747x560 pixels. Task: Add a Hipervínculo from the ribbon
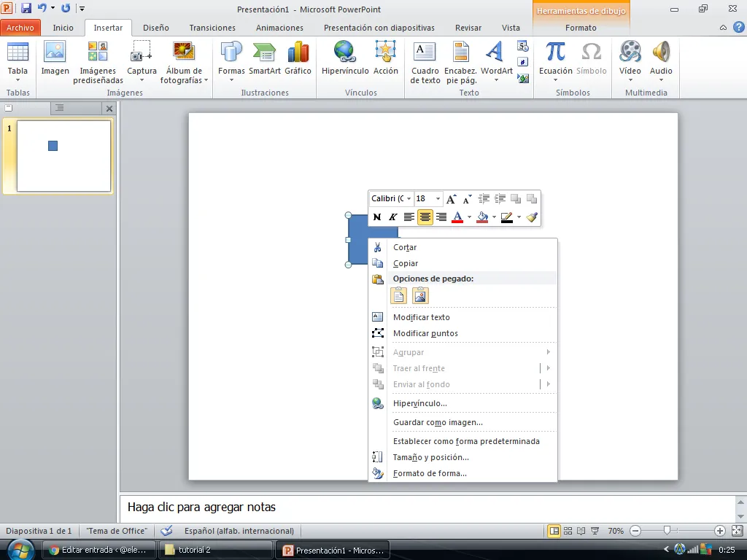click(345, 58)
